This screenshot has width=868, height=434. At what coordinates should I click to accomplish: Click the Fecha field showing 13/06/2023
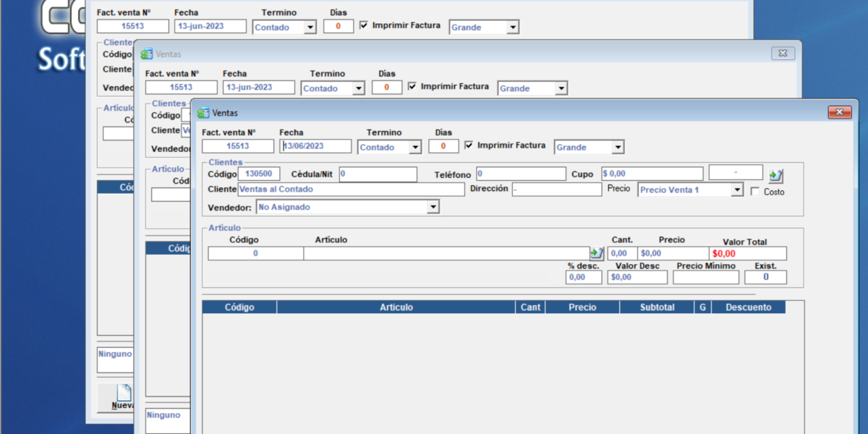click(315, 146)
